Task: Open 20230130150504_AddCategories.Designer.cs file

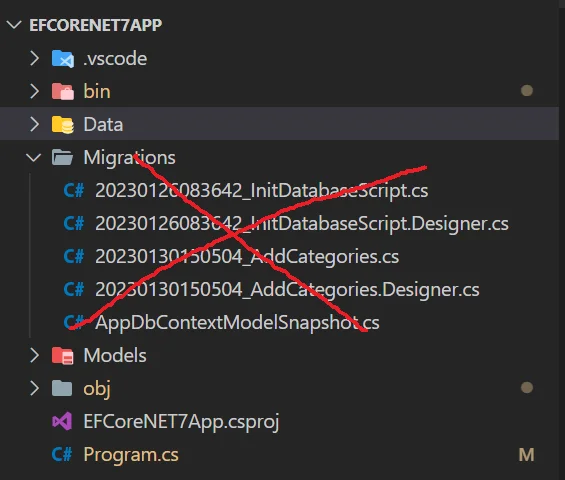Action: pos(287,290)
